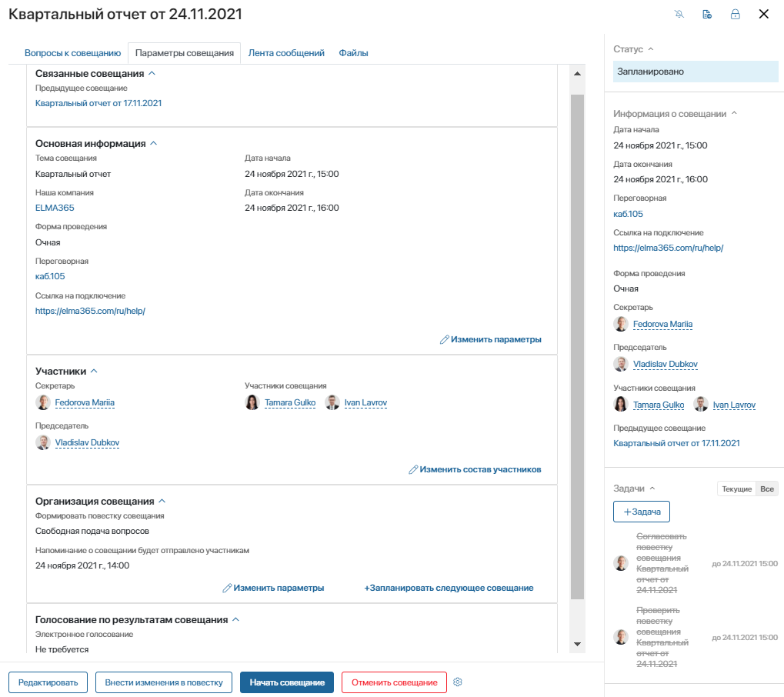The height and width of the screenshot is (697, 784).
Task: Click the Редактировать button
Action: pos(48,682)
